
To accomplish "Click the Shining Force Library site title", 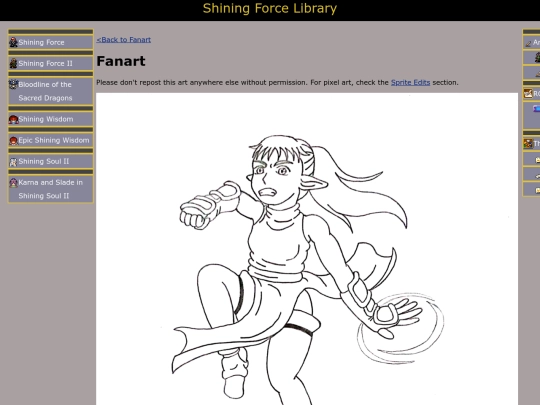I will pos(270,8).
